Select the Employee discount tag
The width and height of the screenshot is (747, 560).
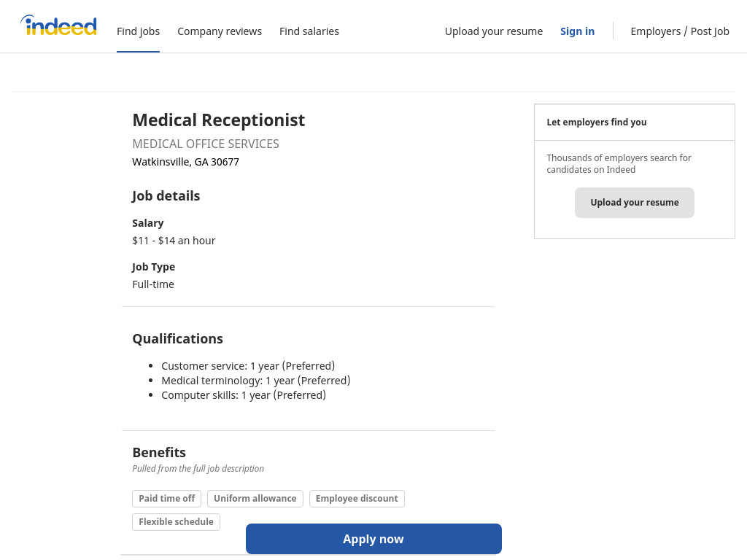357,499
